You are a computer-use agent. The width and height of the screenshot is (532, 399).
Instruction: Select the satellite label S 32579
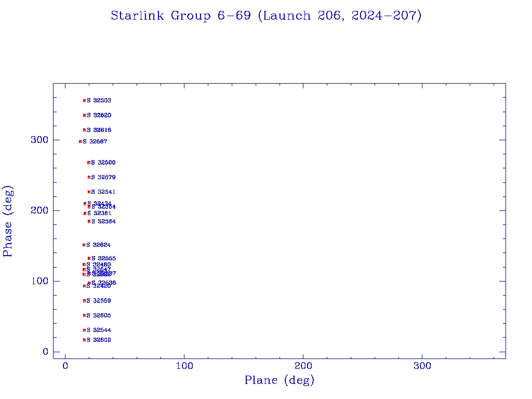point(103,177)
